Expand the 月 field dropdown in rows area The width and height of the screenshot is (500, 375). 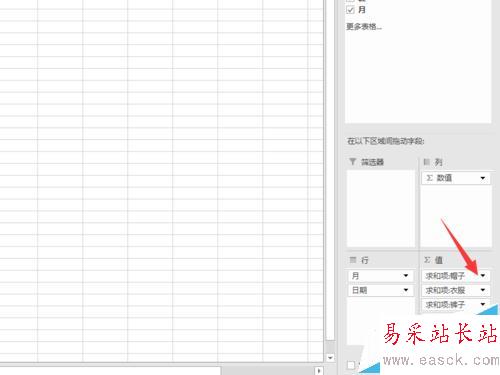(x=406, y=276)
